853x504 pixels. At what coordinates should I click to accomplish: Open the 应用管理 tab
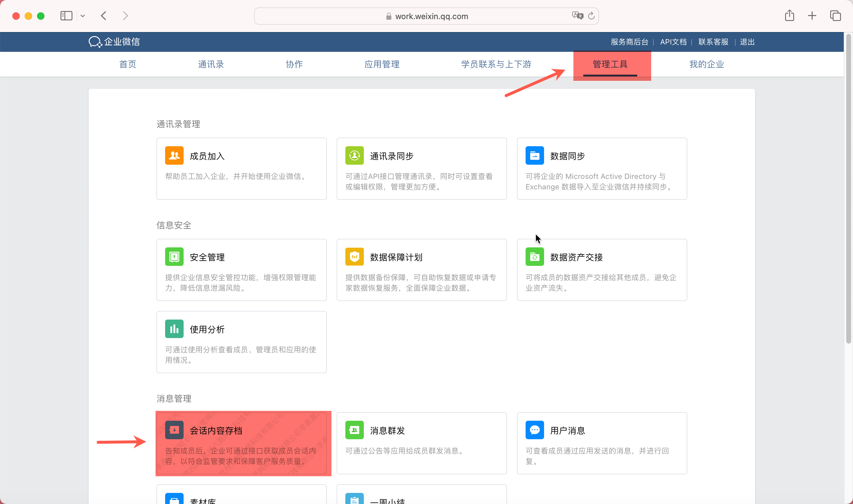382,64
